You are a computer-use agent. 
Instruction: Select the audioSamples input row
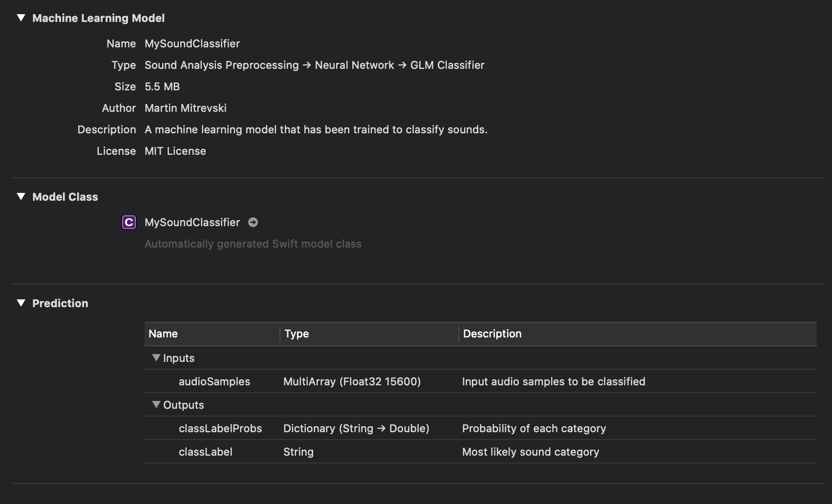pyautogui.click(x=214, y=381)
